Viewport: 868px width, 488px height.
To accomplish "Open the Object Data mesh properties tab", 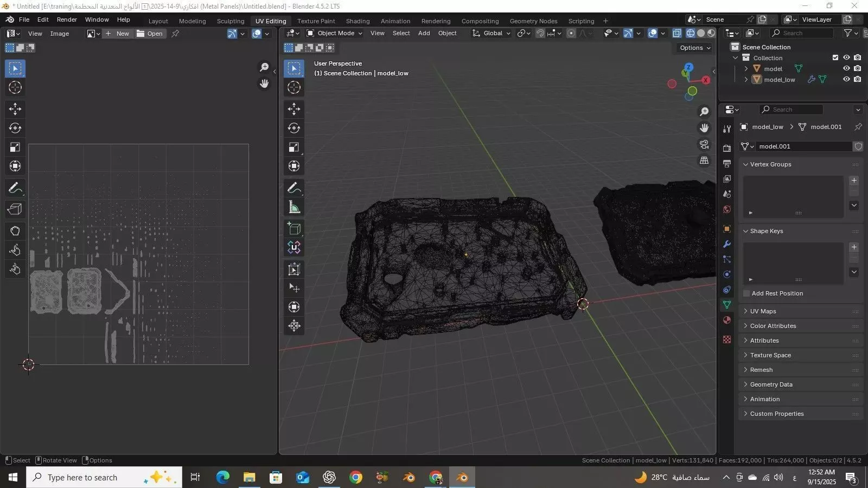I will tap(727, 305).
